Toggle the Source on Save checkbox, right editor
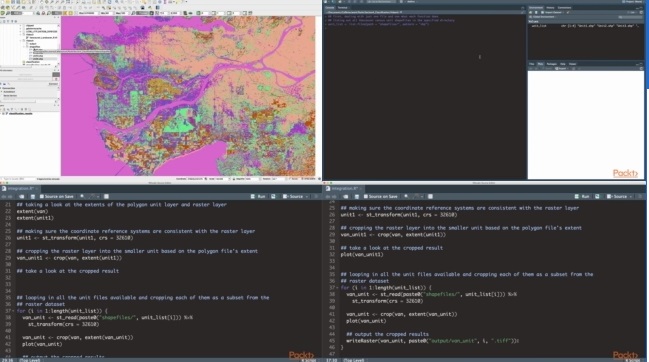The width and height of the screenshot is (649, 362). click(366, 197)
